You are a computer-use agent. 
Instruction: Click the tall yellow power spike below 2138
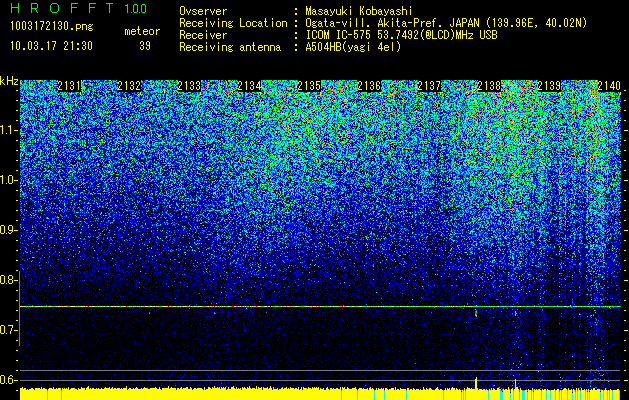(x=476, y=383)
